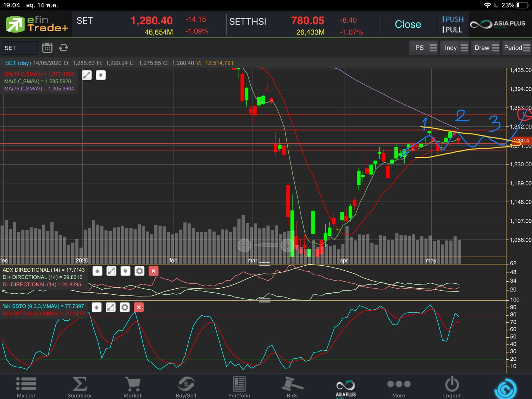Tap the SETTHSI volume 26,433M value
532x399 pixels.
tap(310, 32)
